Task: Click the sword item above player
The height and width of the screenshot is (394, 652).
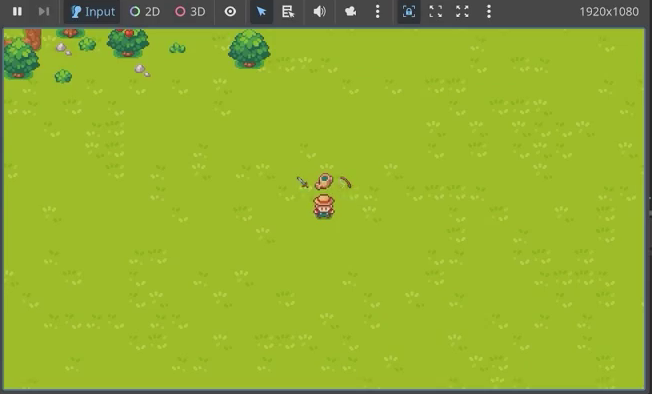Action: point(302,182)
